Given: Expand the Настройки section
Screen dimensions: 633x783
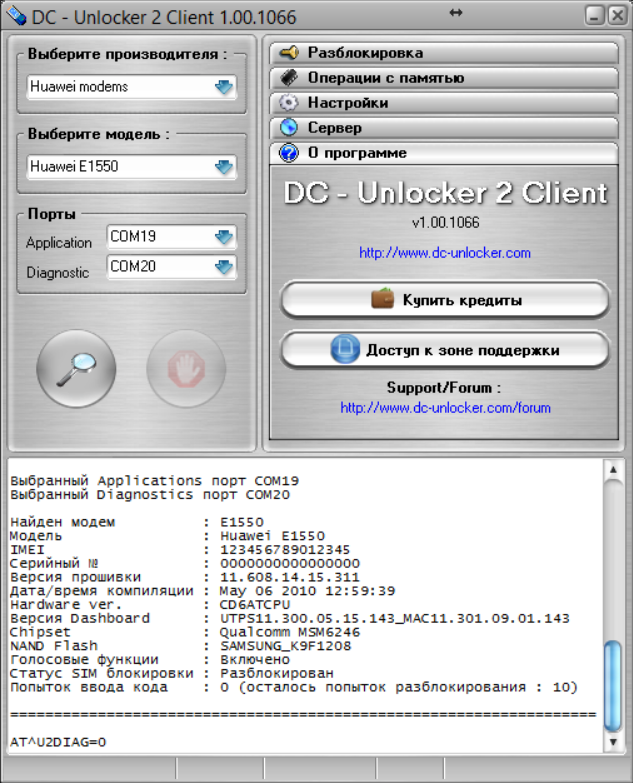Looking at the screenshot, I should point(444,103).
